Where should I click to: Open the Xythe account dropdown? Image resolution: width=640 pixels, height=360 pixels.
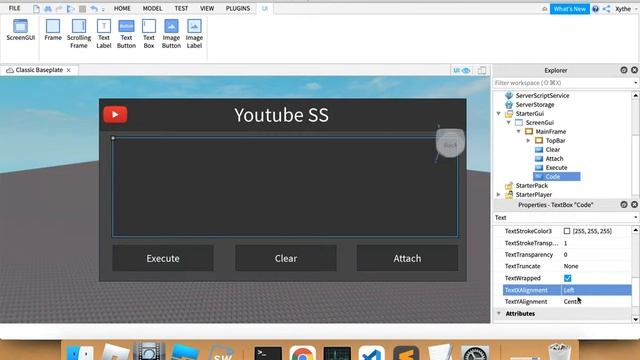[626, 9]
